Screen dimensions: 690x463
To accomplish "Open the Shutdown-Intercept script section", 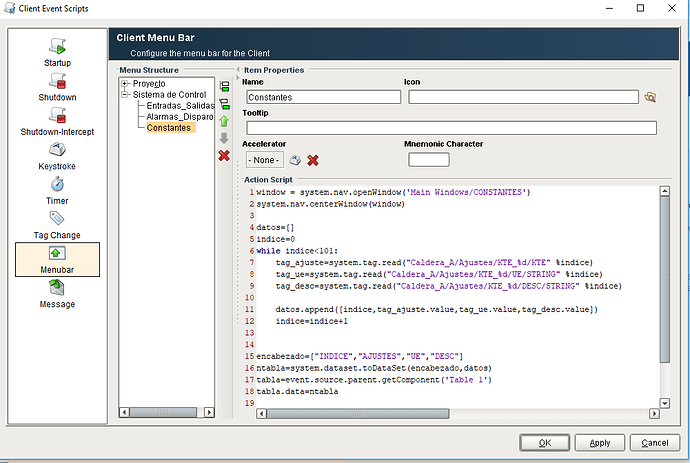I will [57, 121].
